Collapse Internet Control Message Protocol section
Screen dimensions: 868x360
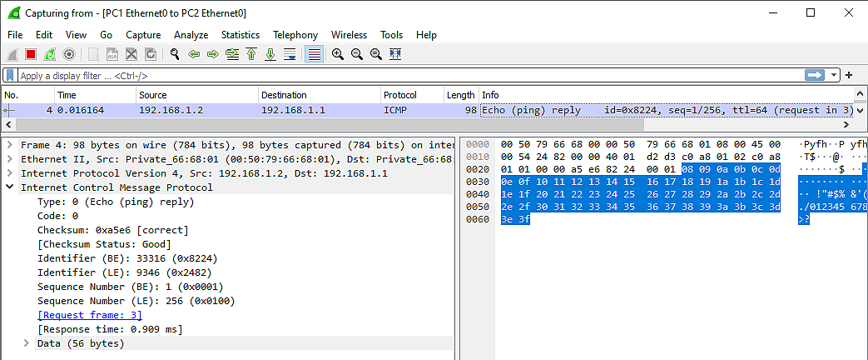[9, 187]
